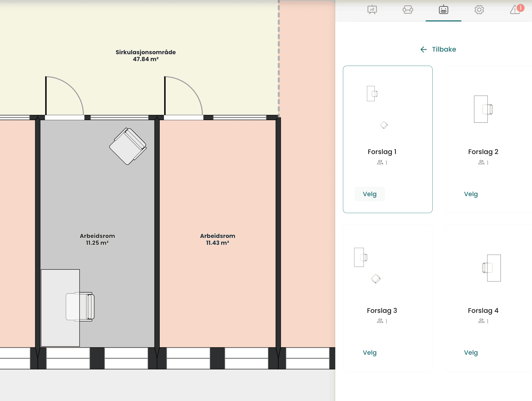Click Tilbake to go back
Viewport: 532px width, 401px height.
coord(444,49)
